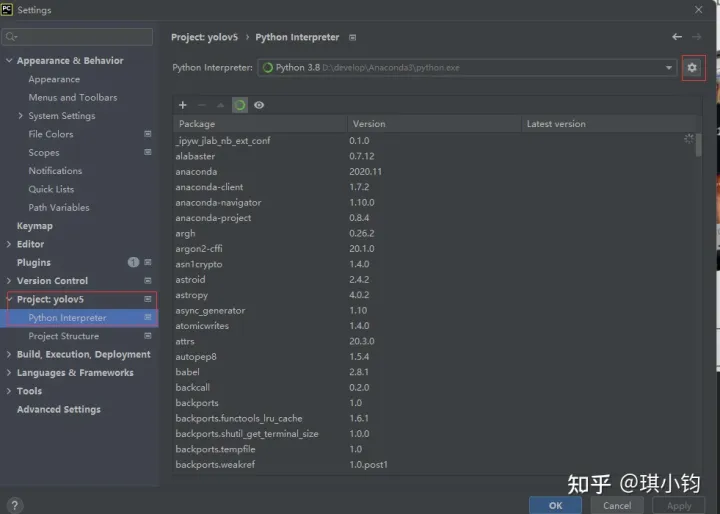Click the forward arrow navigation icon
The width and height of the screenshot is (720, 514).
[x=697, y=37]
